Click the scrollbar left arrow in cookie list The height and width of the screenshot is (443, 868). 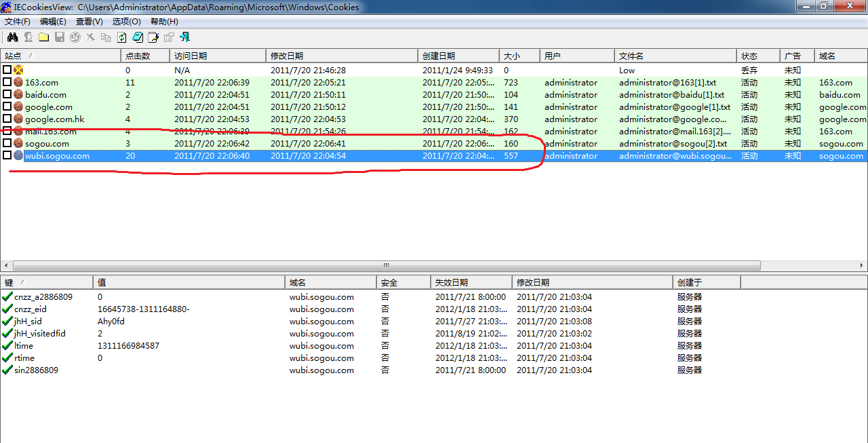click(x=5, y=266)
